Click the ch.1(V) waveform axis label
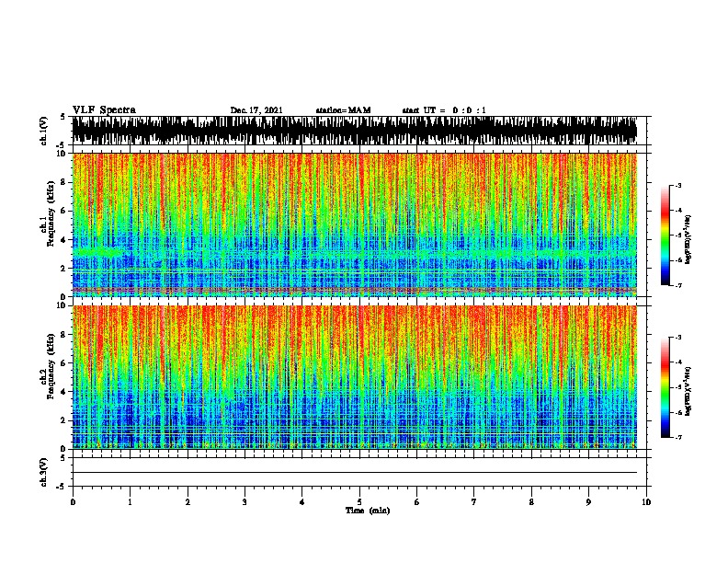Viewport: 728px width, 563px height. 44,131
